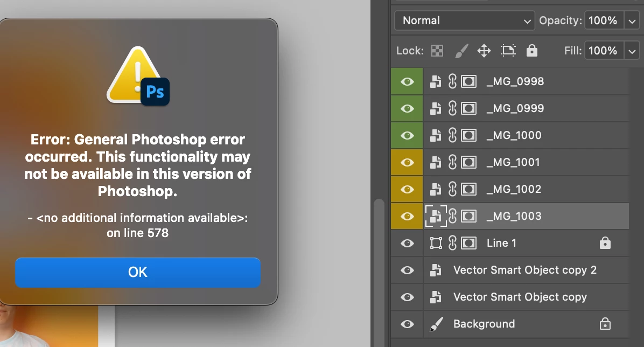Open the Normal blend mode dropdown
The height and width of the screenshot is (347, 644).
click(465, 20)
